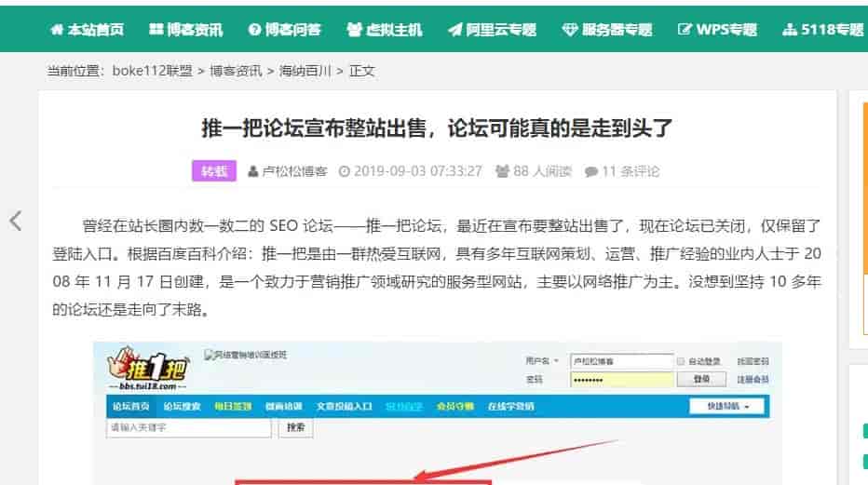Expand the 快捷导航 dropdown in the forum screenshot
The image size is (868, 485).
[726, 407]
